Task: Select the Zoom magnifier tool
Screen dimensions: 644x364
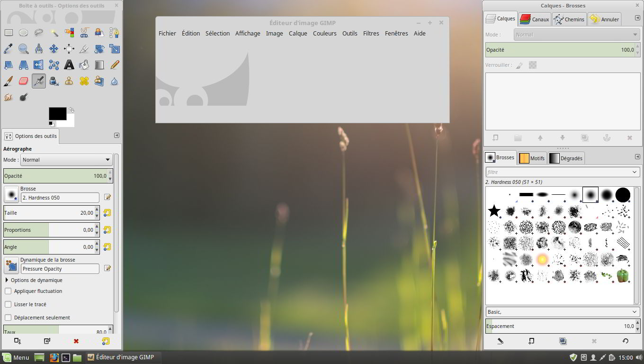Action: tap(24, 49)
